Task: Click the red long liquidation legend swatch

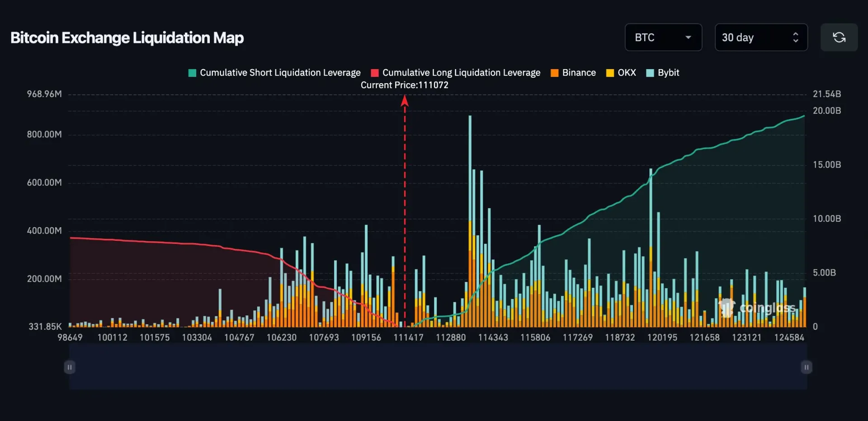Action: coord(375,73)
